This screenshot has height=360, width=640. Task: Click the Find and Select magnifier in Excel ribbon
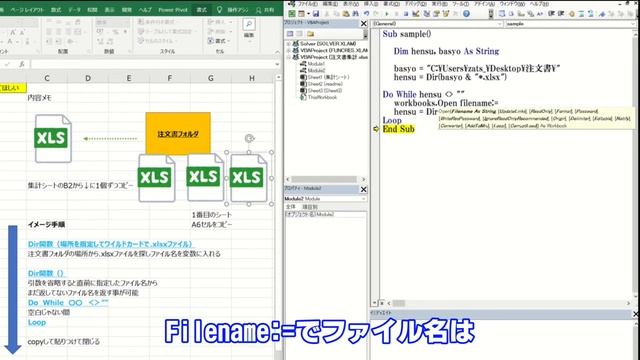pyautogui.click(x=249, y=24)
